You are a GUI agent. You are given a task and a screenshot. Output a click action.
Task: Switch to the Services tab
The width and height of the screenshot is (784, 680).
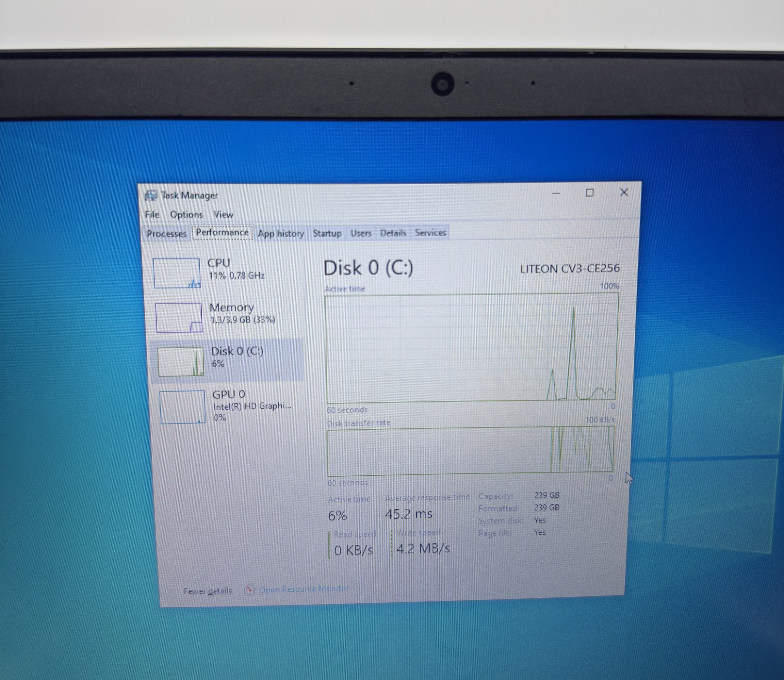point(430,233)
